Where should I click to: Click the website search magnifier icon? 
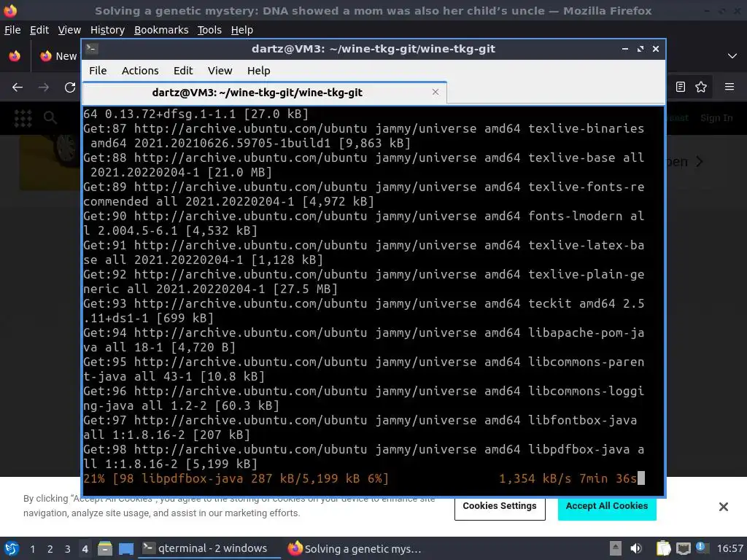click(50, 117)
